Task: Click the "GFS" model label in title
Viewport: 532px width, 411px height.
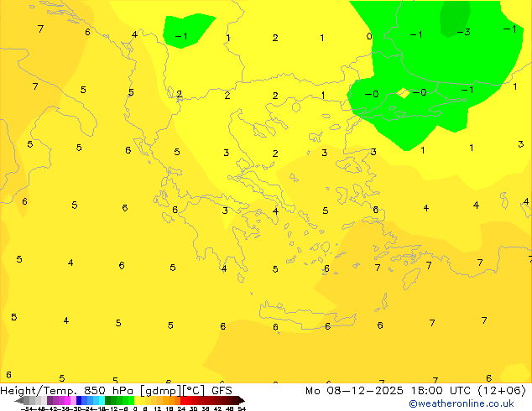Action: [x=222, y=391]
